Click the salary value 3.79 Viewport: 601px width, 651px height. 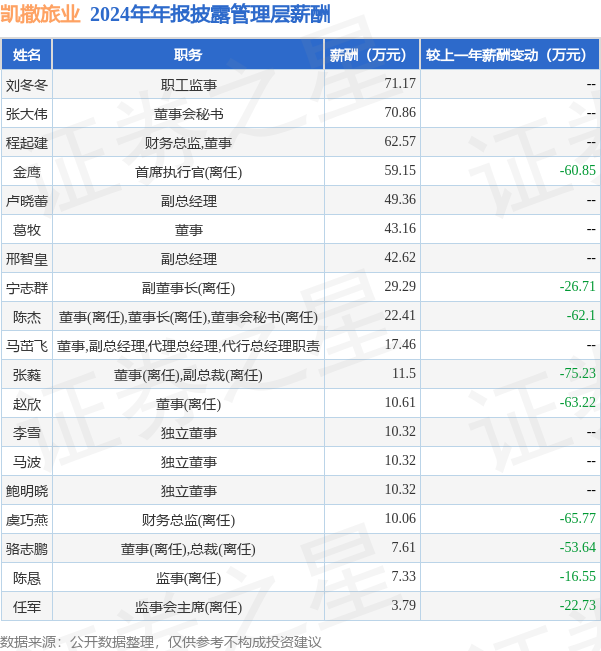(x=403, y=605)
